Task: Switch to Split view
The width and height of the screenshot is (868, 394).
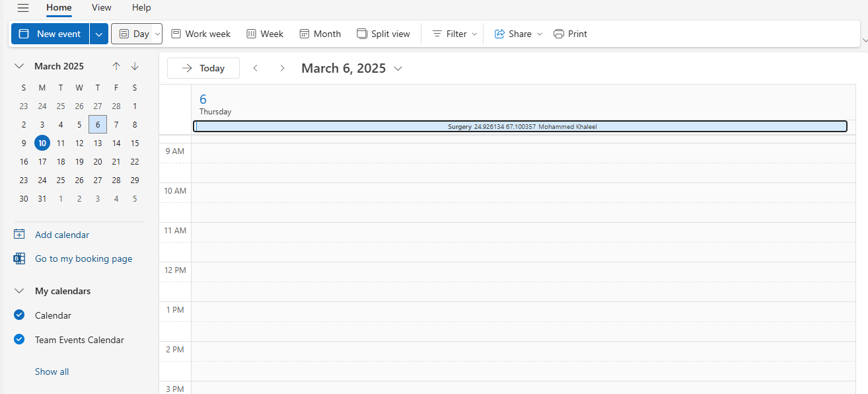Action: 383,34
